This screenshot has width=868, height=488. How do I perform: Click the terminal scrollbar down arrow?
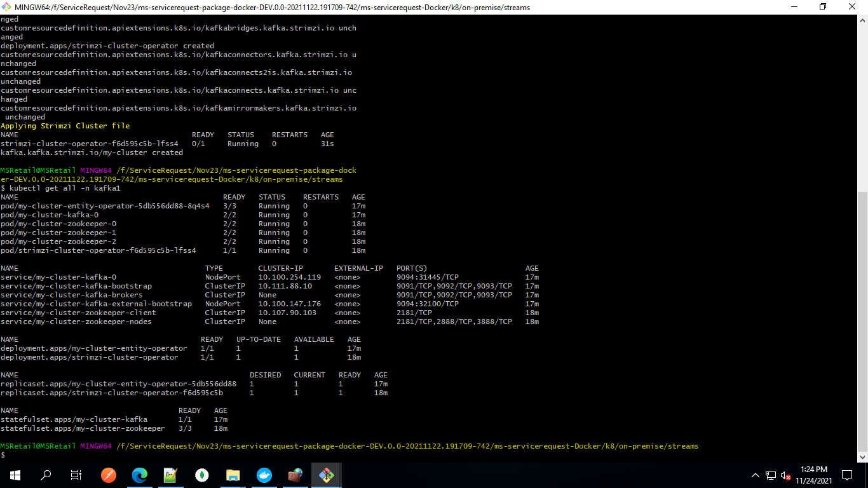coord(862,456)
